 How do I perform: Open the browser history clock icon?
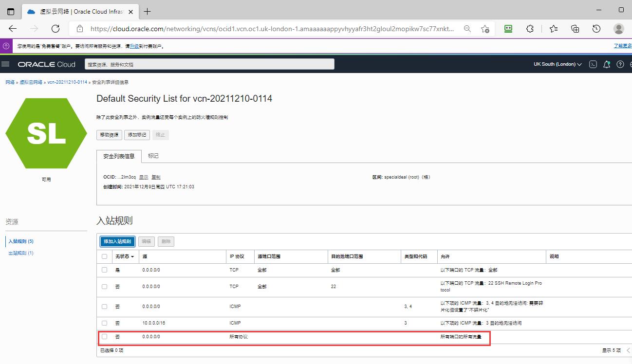point(596,29)
